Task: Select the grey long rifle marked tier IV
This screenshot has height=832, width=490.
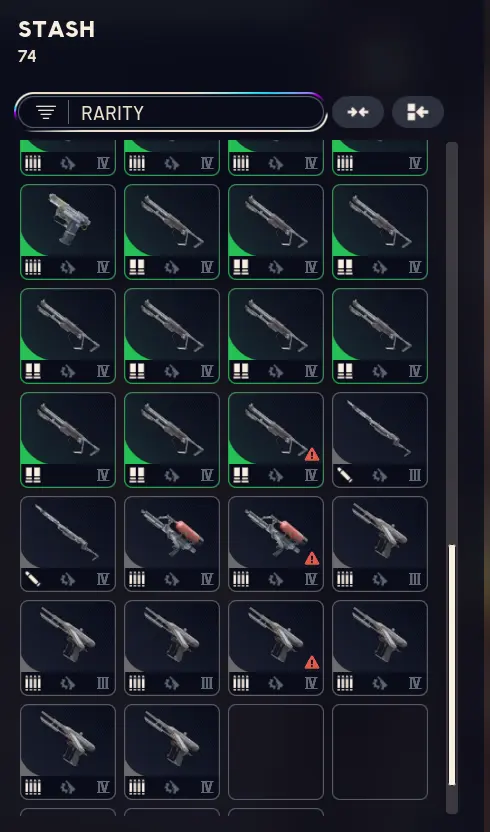Action: click(68, 544)
